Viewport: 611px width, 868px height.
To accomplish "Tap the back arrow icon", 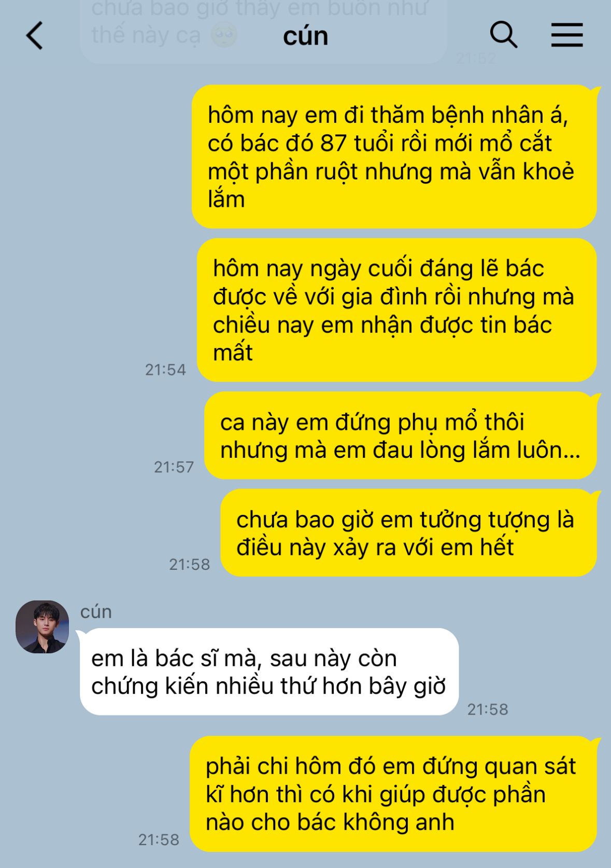I will [34, 36].
